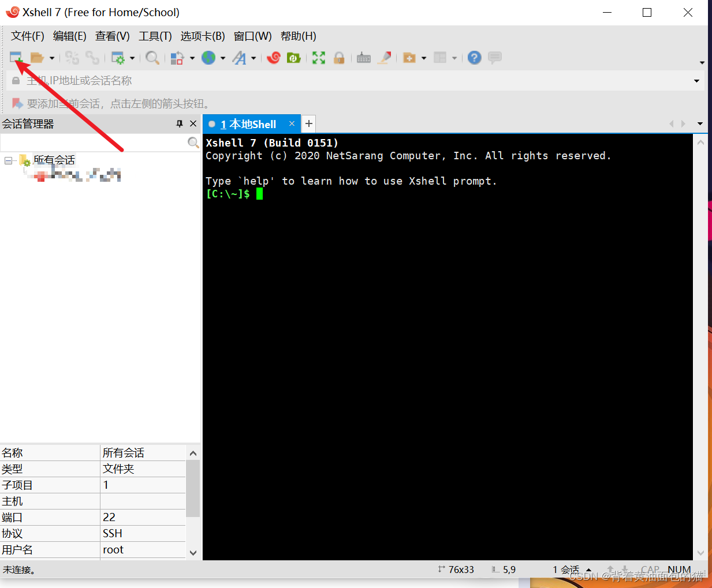
Task: Expand the Open session dropdown arrow
Action: click(52, 58)
